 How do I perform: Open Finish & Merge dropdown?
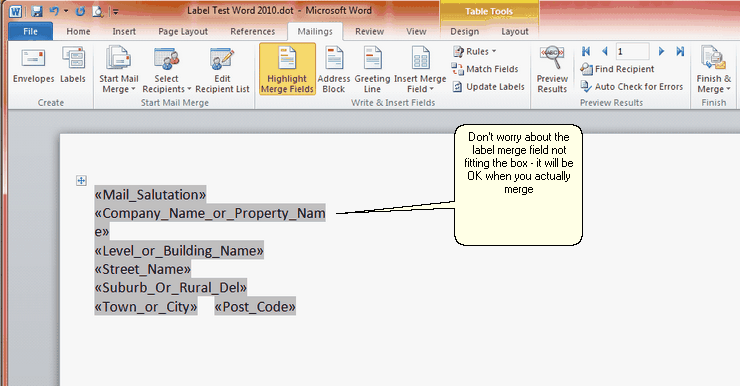[x=714, y=70]
